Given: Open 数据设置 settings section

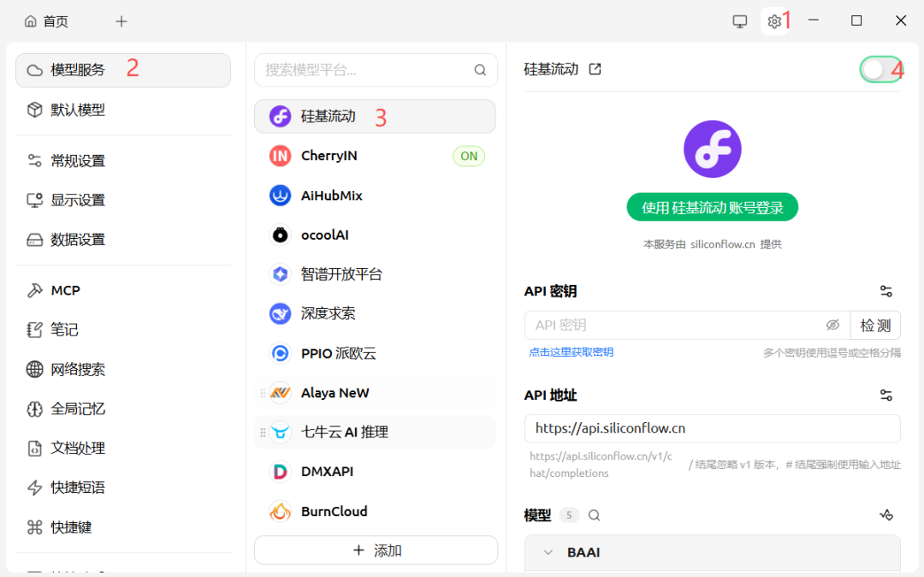Looking at the screenshot, I should tap(123, 240).
